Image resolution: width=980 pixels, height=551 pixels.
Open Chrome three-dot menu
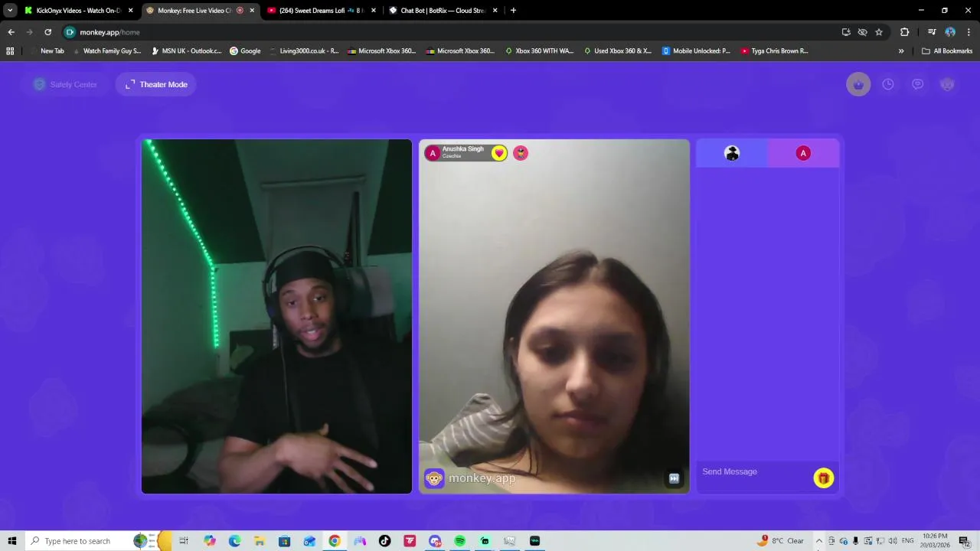pos(969,32)
